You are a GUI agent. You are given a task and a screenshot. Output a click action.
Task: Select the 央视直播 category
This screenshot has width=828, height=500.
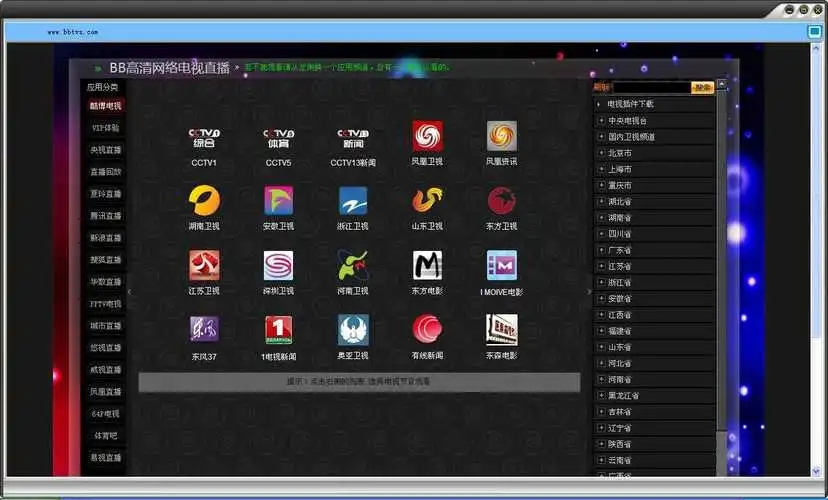tap(106, 150)
